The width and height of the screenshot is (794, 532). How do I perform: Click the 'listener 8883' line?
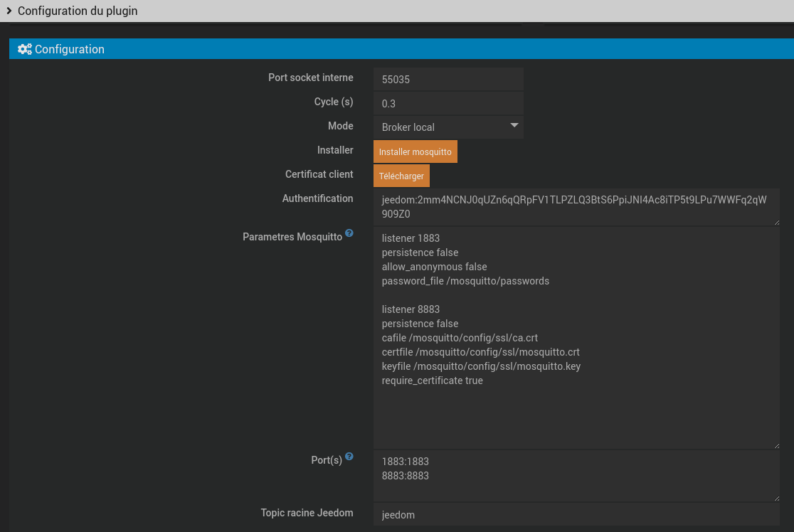[411, 309]
